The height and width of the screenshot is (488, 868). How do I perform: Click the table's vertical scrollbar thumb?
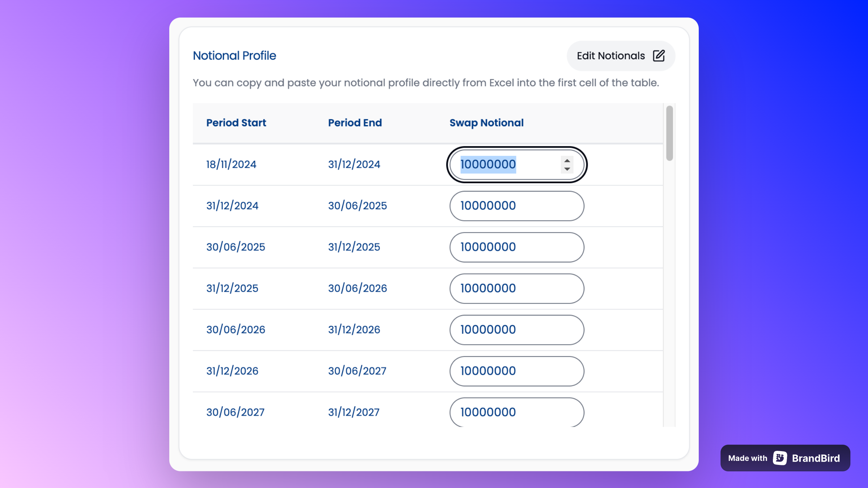pyautogui.click(x=669, y=133)
